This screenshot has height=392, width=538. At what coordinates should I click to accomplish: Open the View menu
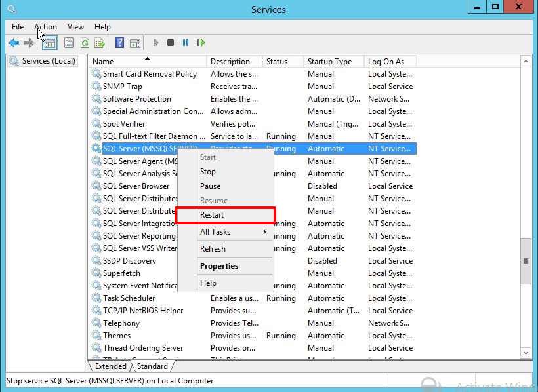[75, 27]
